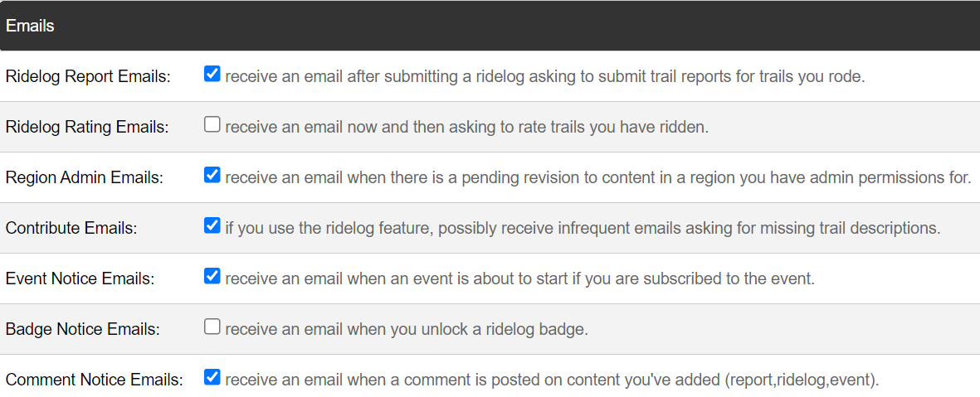Enable the Ridelog Rating Emails checkbox

click(x=212, y=124)
